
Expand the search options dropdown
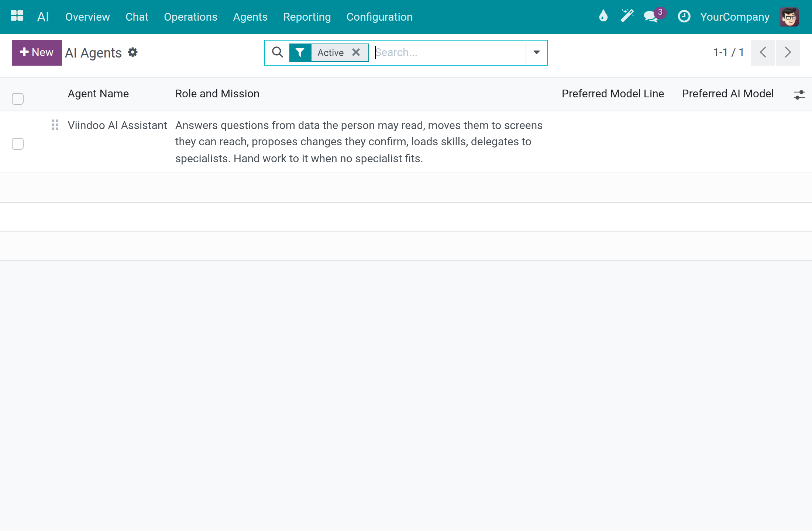[537, 52]
